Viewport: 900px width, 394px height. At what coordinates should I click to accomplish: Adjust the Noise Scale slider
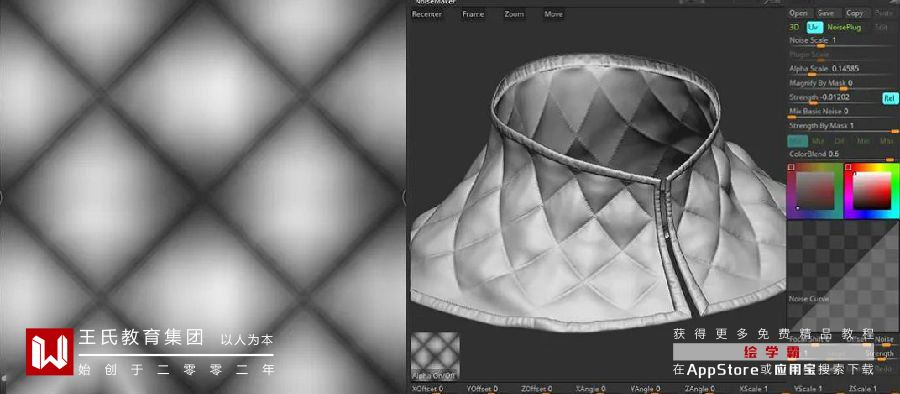pyautogui.click(x=841, y=41)
